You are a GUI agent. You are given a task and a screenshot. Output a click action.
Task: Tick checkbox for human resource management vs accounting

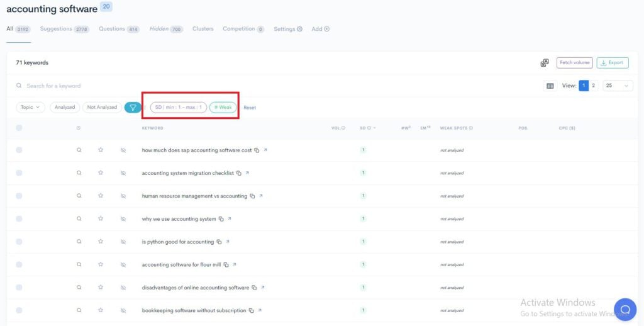point(19,196)
